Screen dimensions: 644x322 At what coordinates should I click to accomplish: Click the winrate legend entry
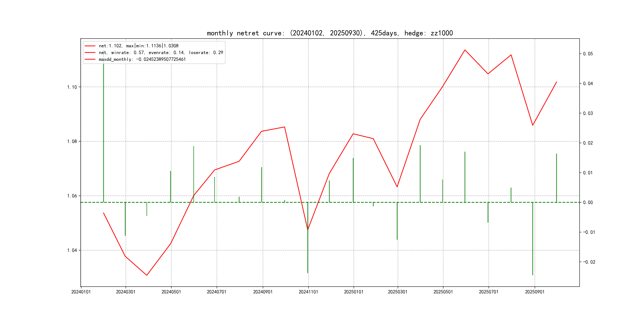click(161, 52)
